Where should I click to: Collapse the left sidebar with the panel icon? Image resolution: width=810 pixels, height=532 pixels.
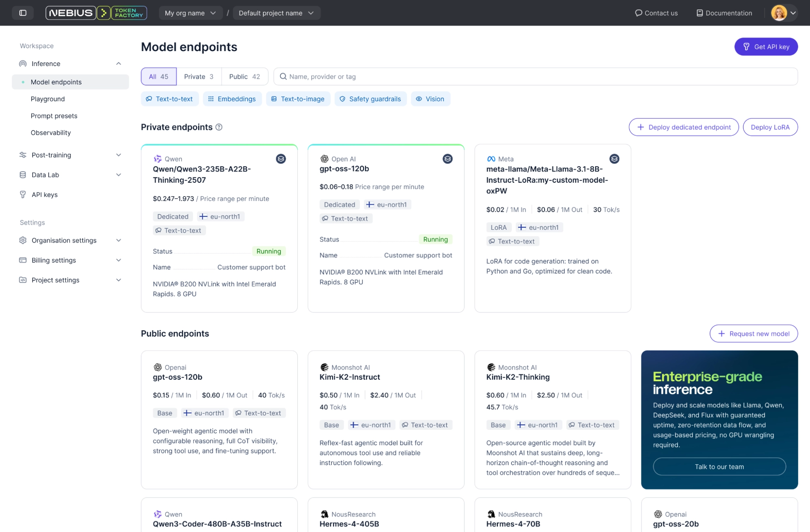tap(23, 13)
